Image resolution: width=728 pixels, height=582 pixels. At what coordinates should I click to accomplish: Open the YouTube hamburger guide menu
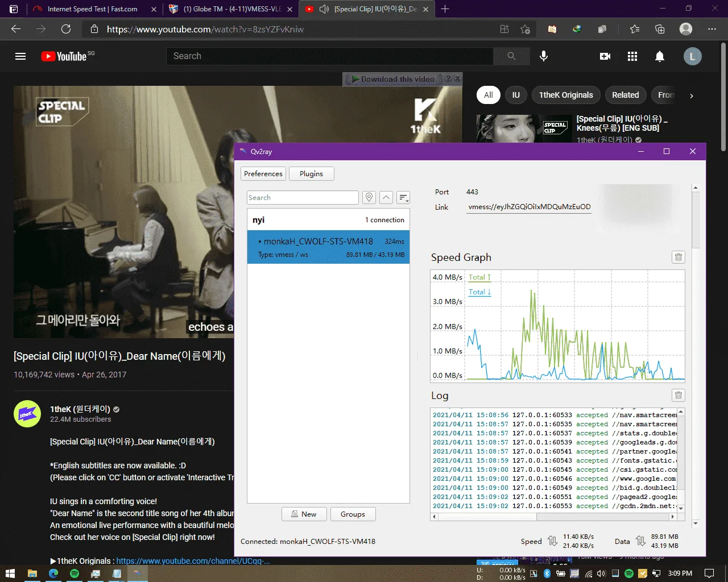click(x=20, y=56)
